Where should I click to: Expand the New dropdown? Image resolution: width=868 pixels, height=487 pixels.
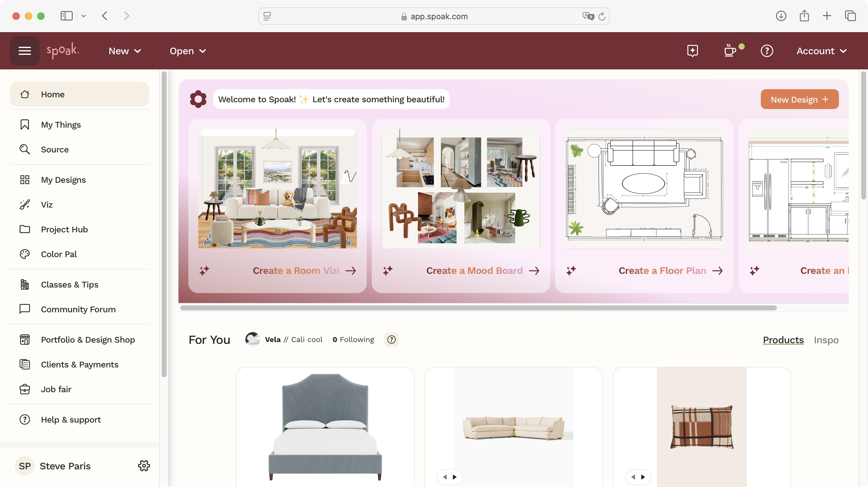[x=124, y=50]
